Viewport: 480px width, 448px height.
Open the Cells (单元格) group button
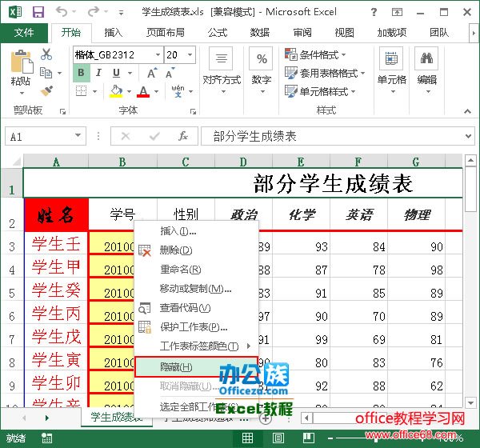point(391,70)
